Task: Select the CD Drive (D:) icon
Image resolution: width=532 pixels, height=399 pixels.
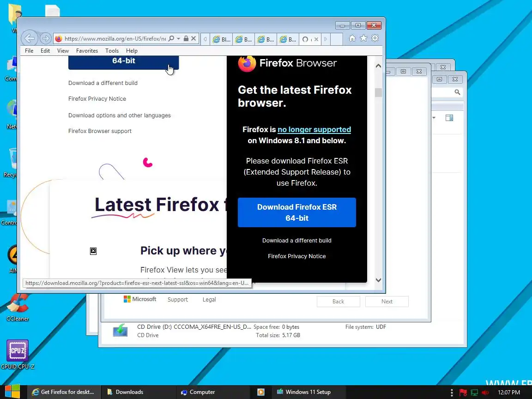Action: click(121, 331)
